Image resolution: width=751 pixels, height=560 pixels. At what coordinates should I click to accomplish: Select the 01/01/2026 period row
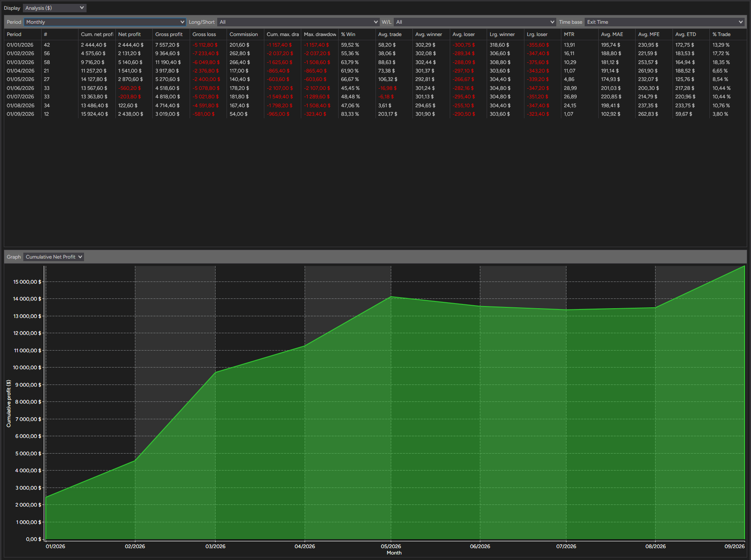375,45
